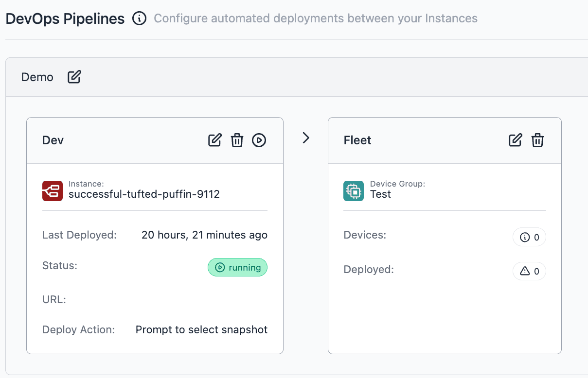Click the Devices count badge

(x=529, y=238)
